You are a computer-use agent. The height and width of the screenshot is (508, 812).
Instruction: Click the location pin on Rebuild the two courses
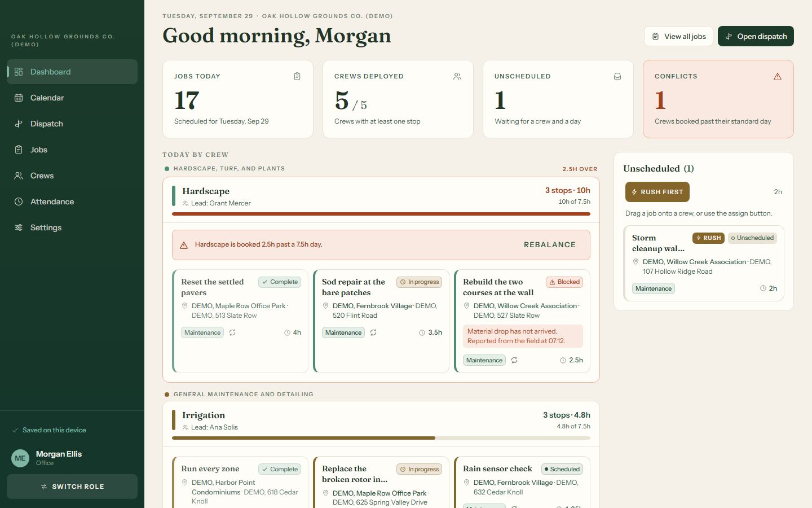point(466,306)
